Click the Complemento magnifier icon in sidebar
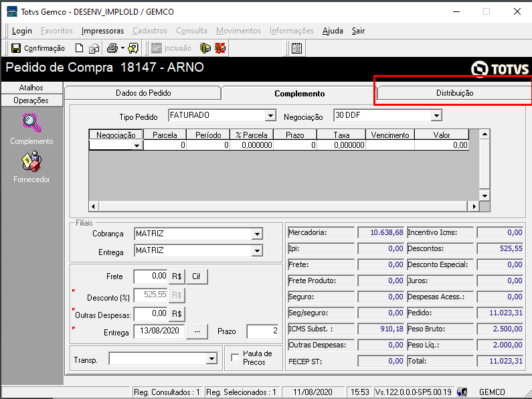Viewport: 532px width, 399px height. click(31, 123)
